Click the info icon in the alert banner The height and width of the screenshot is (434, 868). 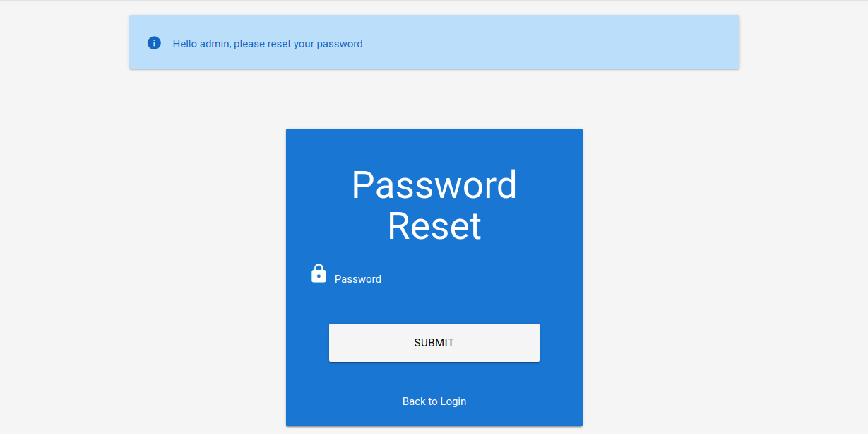[x=154, y=43]
